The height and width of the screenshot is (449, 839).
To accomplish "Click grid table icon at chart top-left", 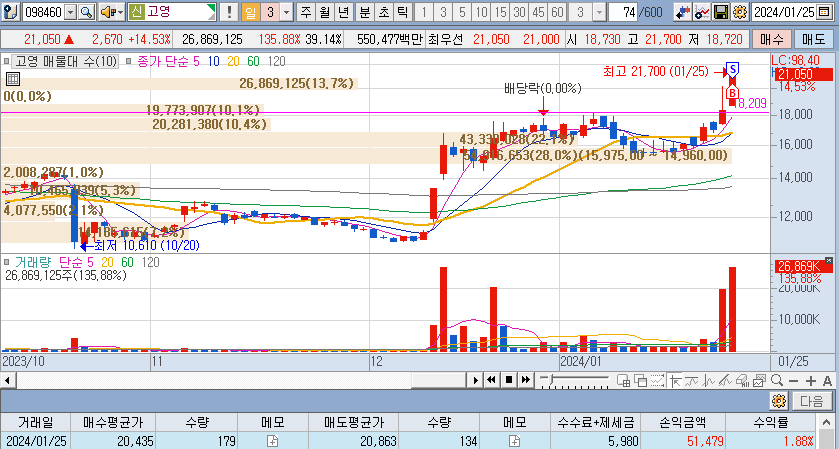I will pyautogui.click(x=13, y=80).
